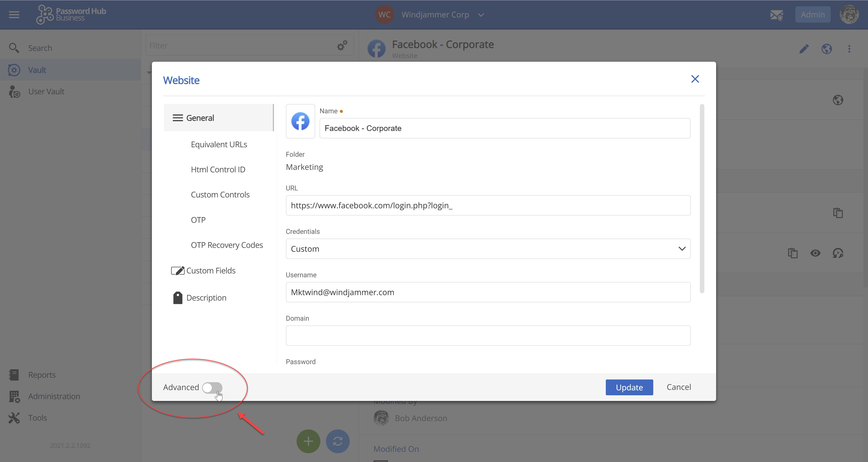Select the OTP Recovery Codes section

[227, 245]
